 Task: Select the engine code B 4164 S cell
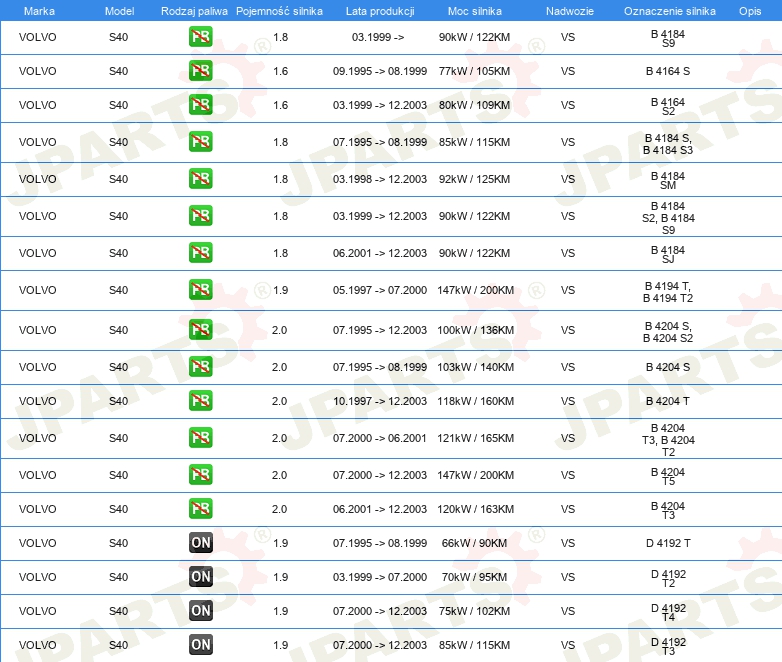click(668, 71)
